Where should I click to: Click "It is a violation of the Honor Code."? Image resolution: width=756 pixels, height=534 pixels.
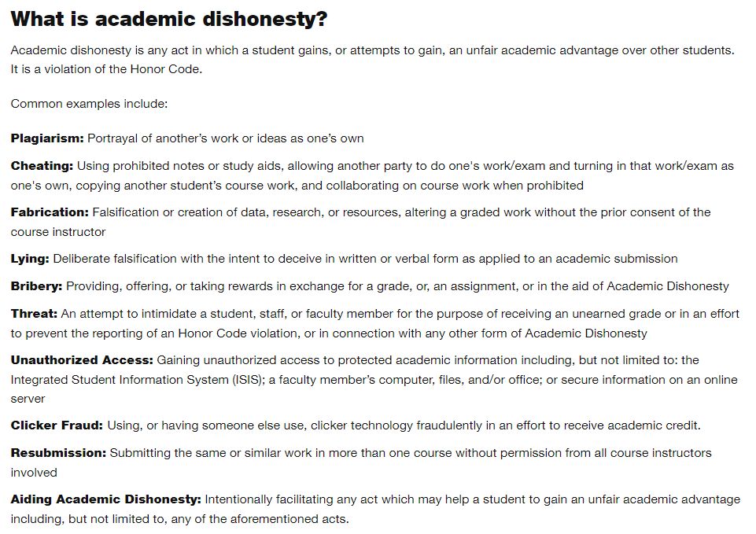coord(106,69)
